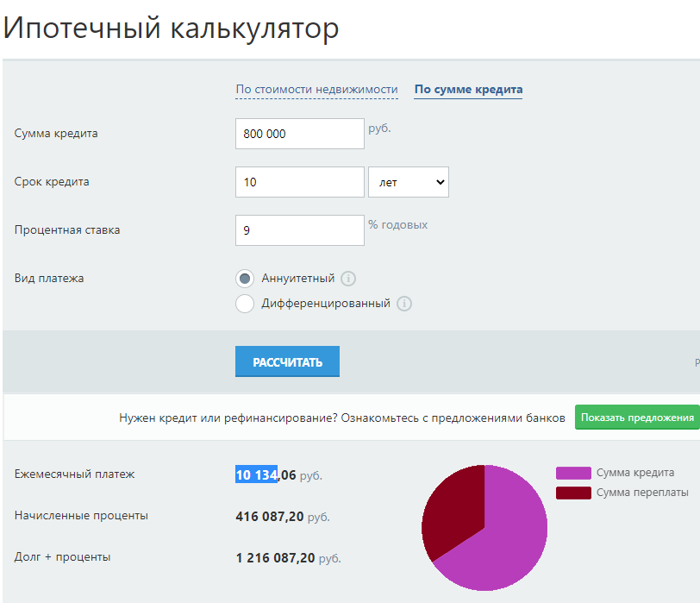Click the highlighted monthly payment value 10 134
700x603 pixels.
coord(256,474)
